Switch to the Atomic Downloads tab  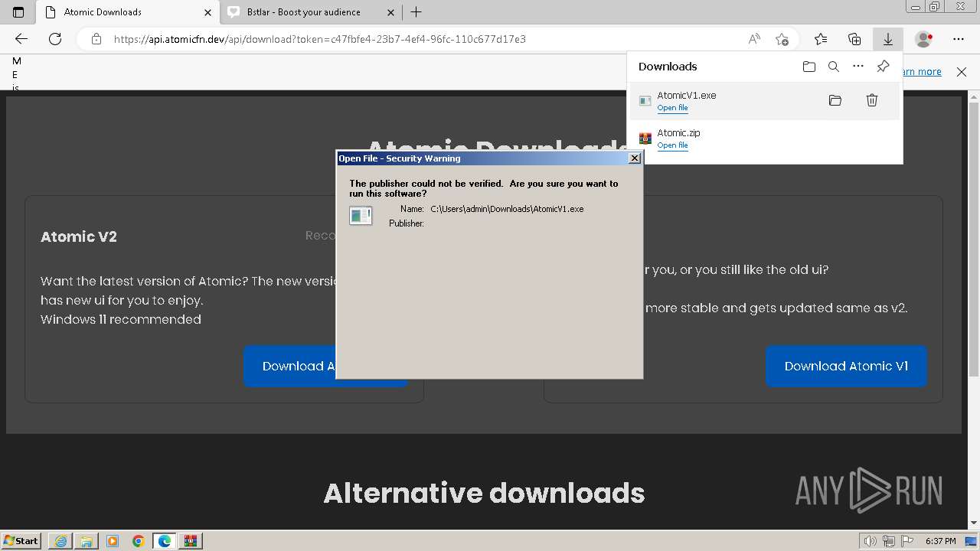(x=129, y=11)
